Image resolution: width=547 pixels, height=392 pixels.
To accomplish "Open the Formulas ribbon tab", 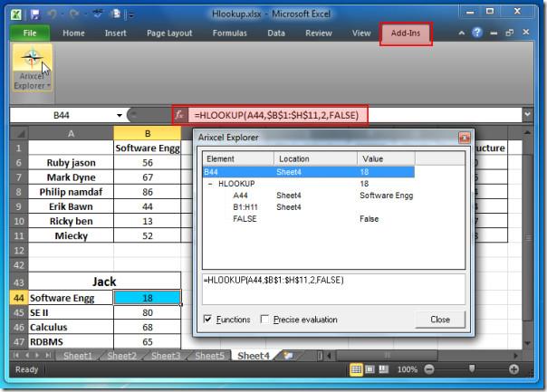I will 229,33.
